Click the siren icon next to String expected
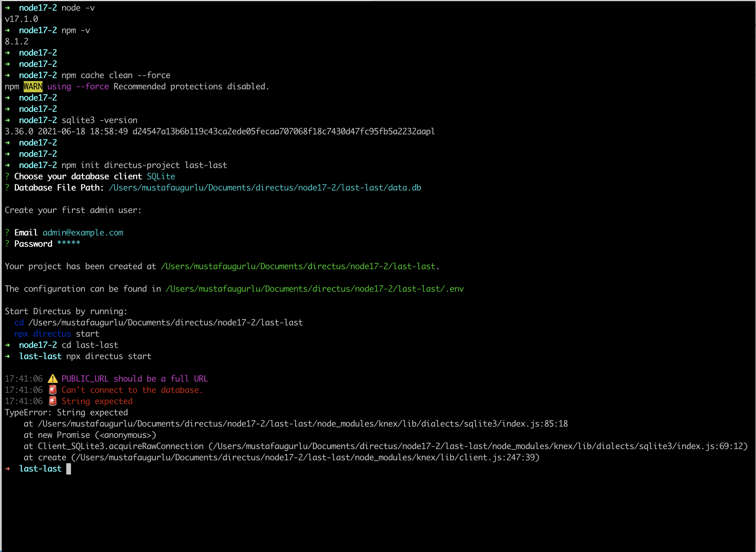The width and height of the screenshot is (756, 552). click(x=52, y=401)
